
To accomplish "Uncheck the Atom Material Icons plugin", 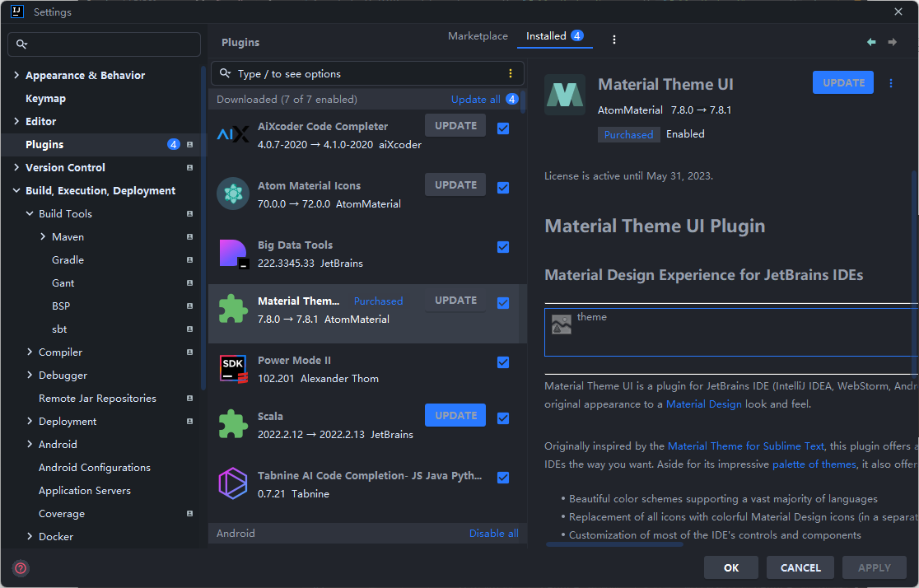I will tap(503, 188).
